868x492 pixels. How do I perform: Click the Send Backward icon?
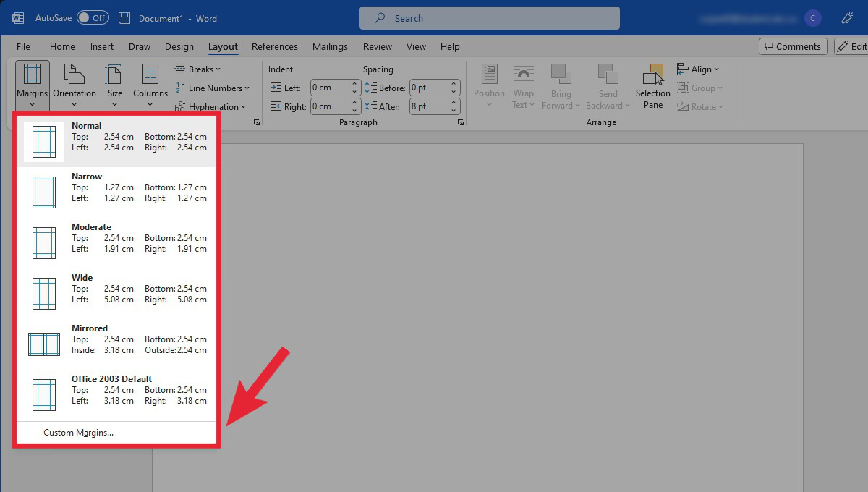pos(608,85)
